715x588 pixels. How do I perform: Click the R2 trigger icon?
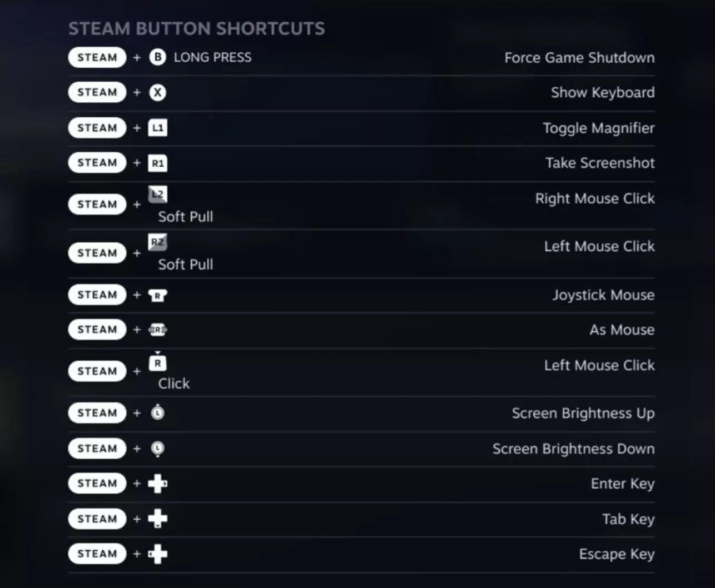157,242
